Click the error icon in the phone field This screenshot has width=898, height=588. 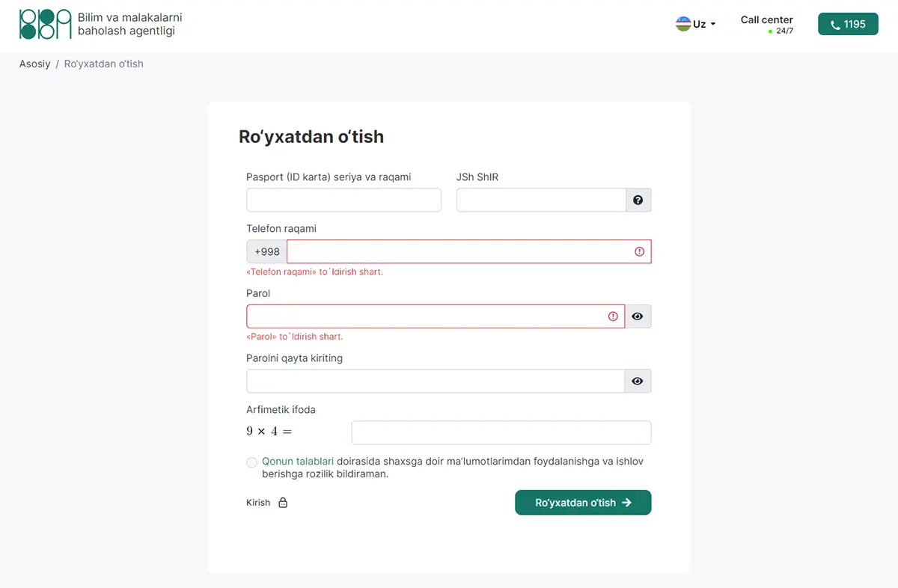pyautogui.click(x=639, y=251)
